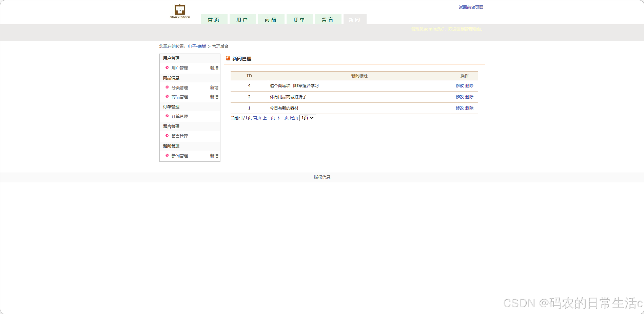Click the pink arrow icon next to sidebar 新闻管理

coord(167,156)
